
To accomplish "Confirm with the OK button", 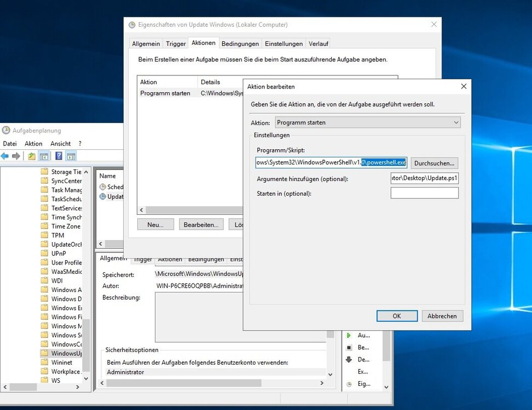I will (x=397, y=316).
